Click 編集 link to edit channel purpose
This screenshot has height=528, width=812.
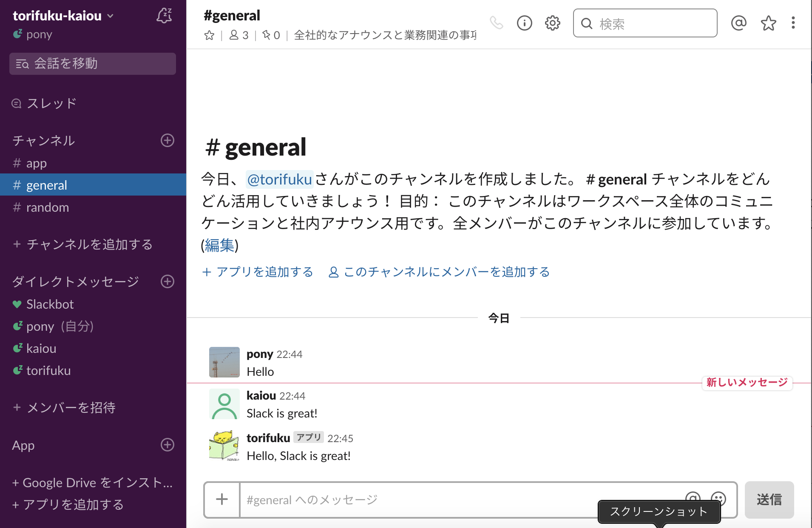(219, 246)
